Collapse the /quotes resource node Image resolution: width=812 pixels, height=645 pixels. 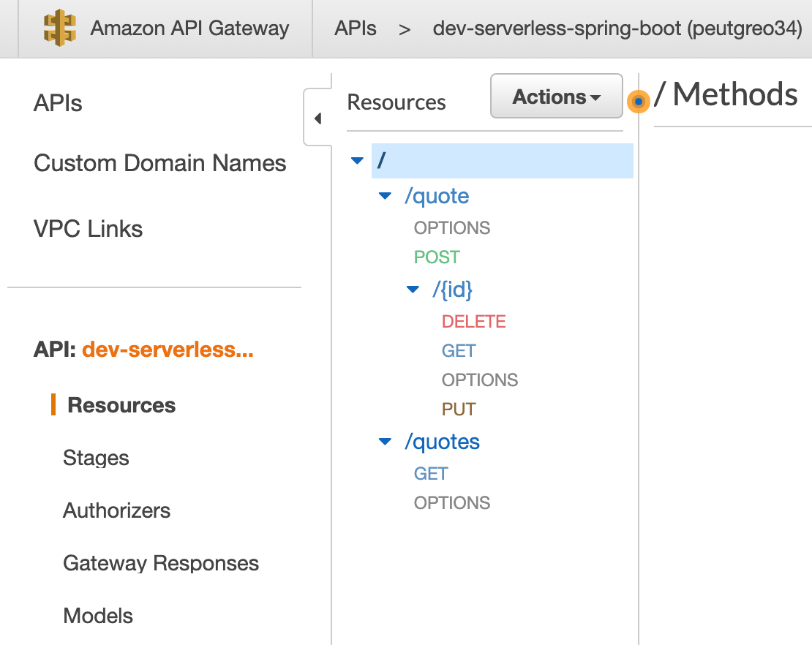click(385, 442)
